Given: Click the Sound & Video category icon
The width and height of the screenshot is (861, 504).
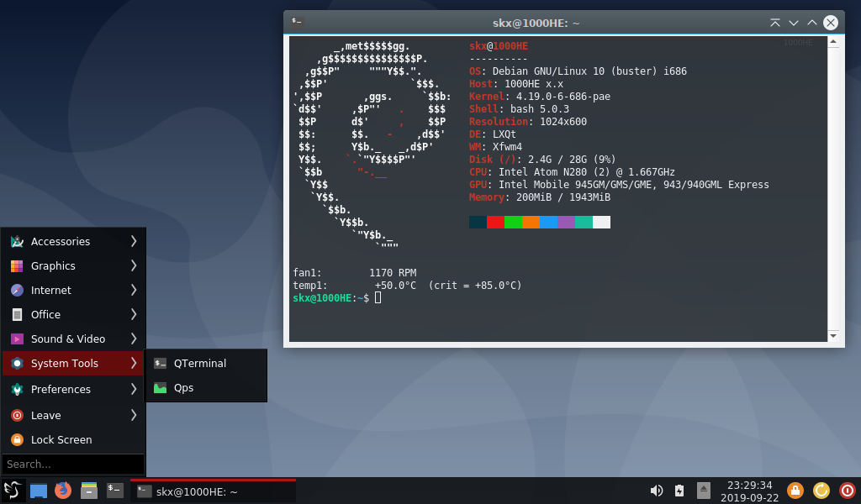Looking at the screenshot, I should point(17,339).
